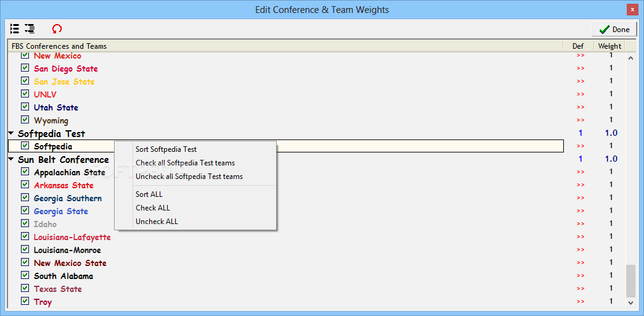Click the Def column header

coord(578,46)
